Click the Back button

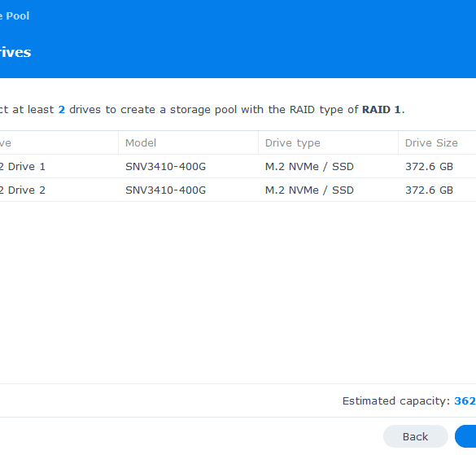point(415,436)
